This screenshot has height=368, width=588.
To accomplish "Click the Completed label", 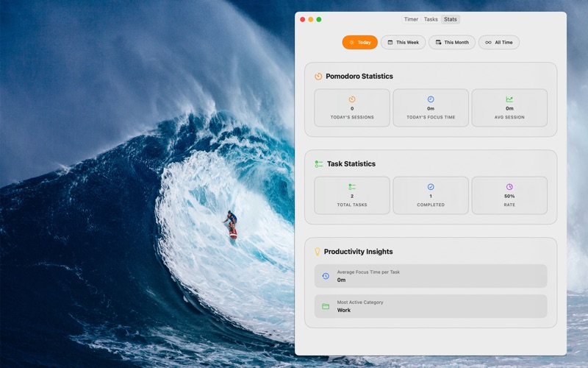I will point(431,205).
